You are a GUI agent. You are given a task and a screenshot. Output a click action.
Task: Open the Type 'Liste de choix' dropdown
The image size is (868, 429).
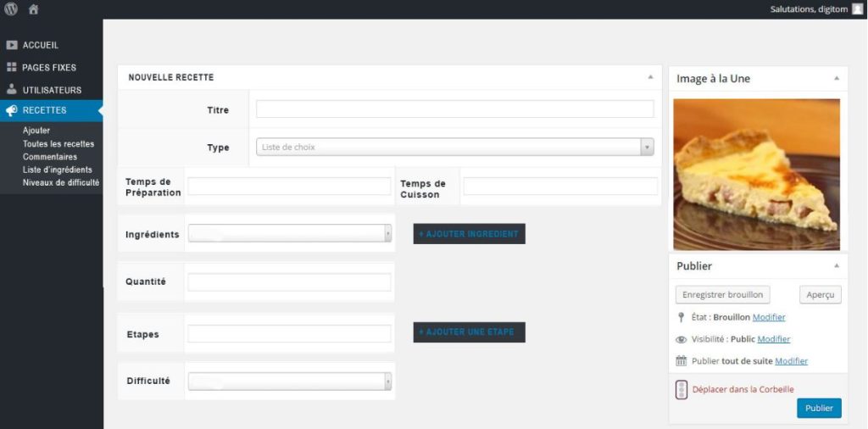(x=454, y=148)
